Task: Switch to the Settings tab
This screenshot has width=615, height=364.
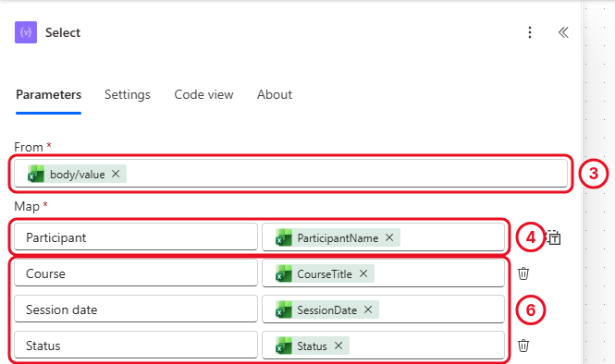Action: (x=128, y=94)
